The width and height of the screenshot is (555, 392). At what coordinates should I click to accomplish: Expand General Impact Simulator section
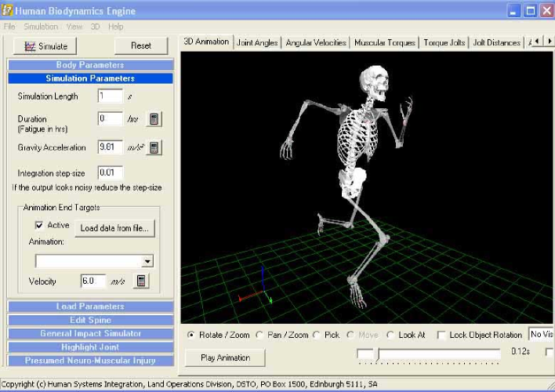point(90,333)
